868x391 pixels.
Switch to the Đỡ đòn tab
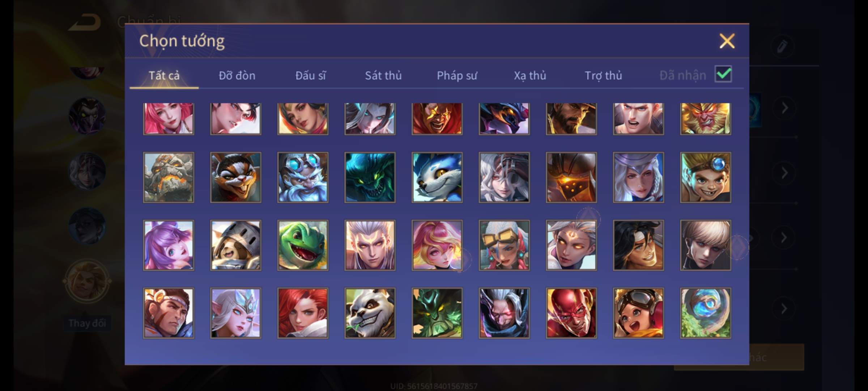[x=237, y=75]
